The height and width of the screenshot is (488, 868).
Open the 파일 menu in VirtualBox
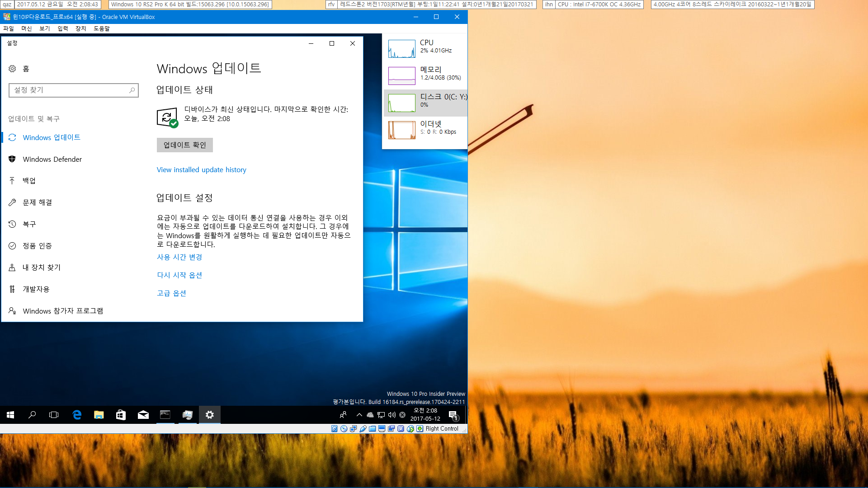9,28
